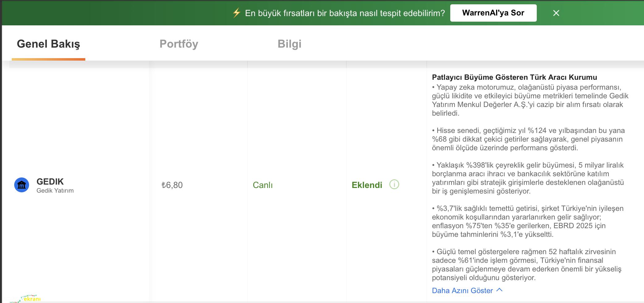Click the lightning bolt icon in banner
The width and height of the screenshot is (644, 303).
236,13
